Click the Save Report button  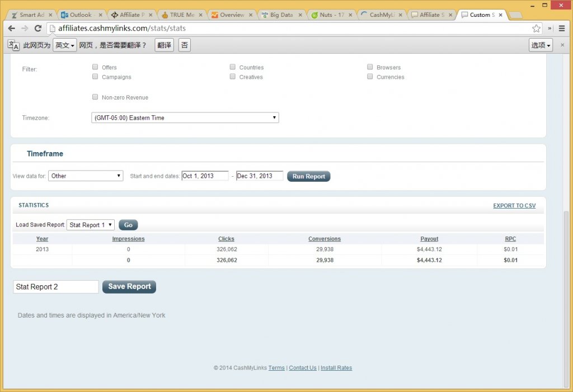[129, 286]
